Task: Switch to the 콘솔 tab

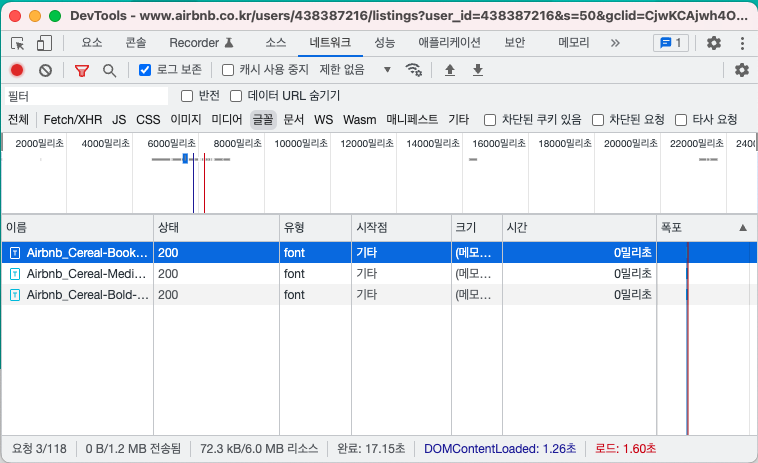Action: click(136, 43)
